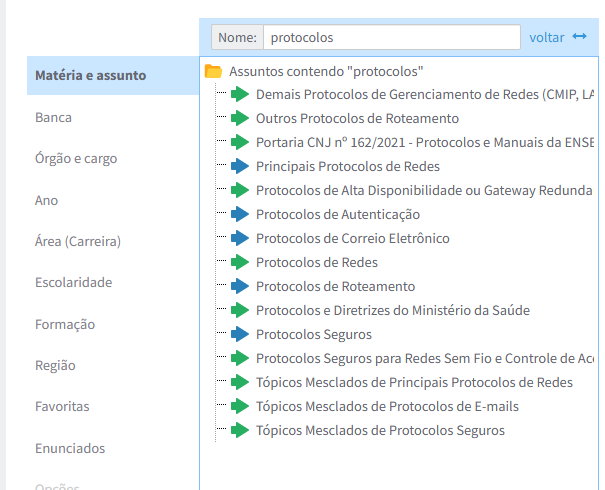Select Tópicos Mesclados de Protocolos de E-mails text

coord(387,406)
